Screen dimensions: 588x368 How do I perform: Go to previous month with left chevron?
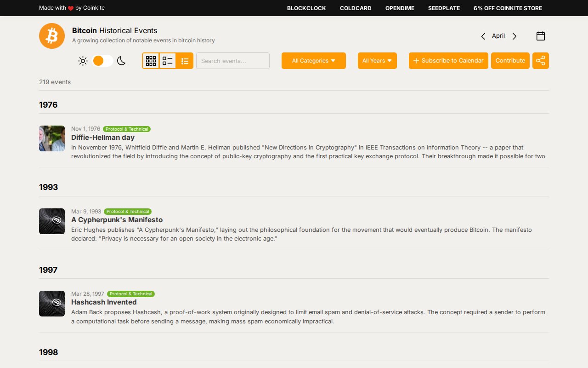tap(483, 36)
